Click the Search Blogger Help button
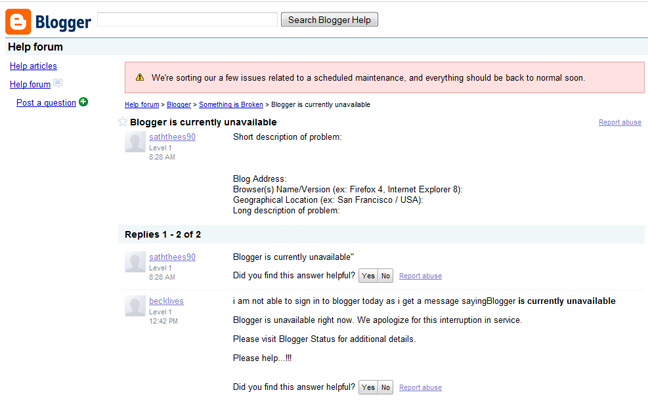Screen dimensions: 648x405 [329, 20]
